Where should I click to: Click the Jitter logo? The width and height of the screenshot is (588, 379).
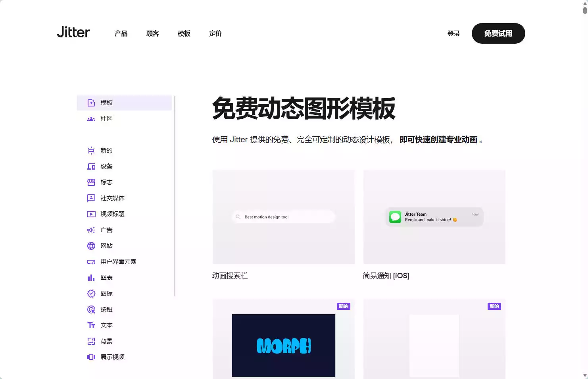pos(73,32)
